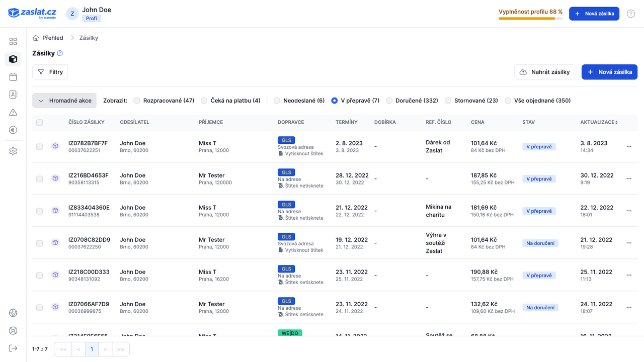The image size is (644, 362).
Task: Click Nová zásilka button in top header
Action: pyautogui.click(x=594, y=14)
